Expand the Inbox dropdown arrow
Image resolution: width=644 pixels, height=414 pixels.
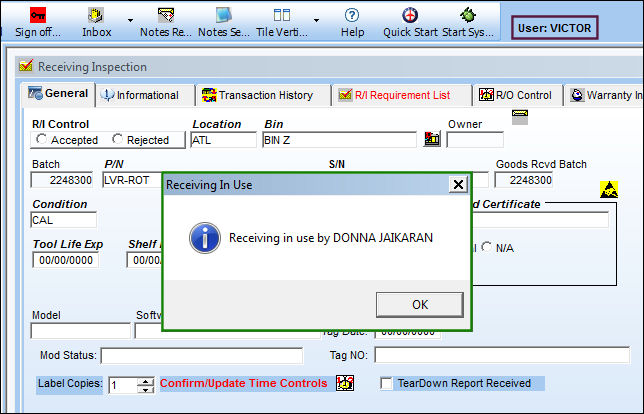click(130, 20)
